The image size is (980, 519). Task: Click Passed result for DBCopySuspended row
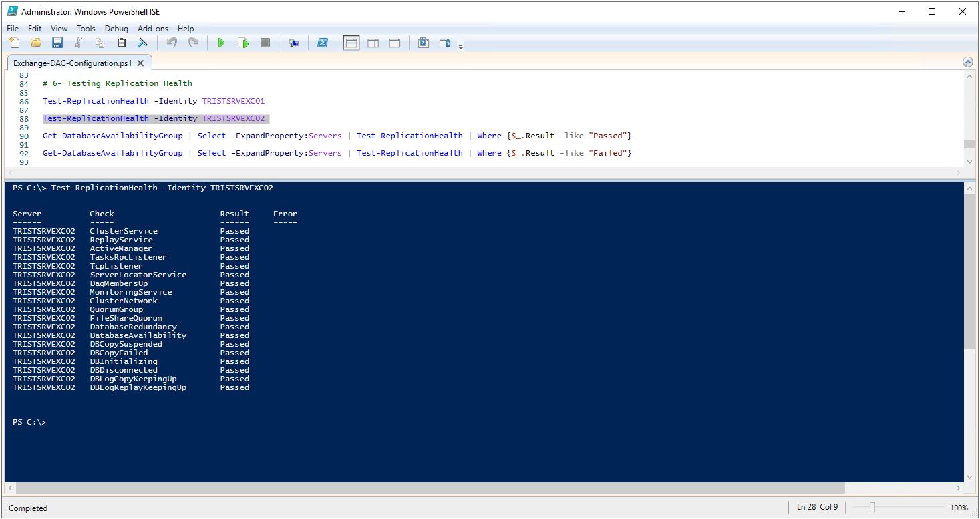234,344
